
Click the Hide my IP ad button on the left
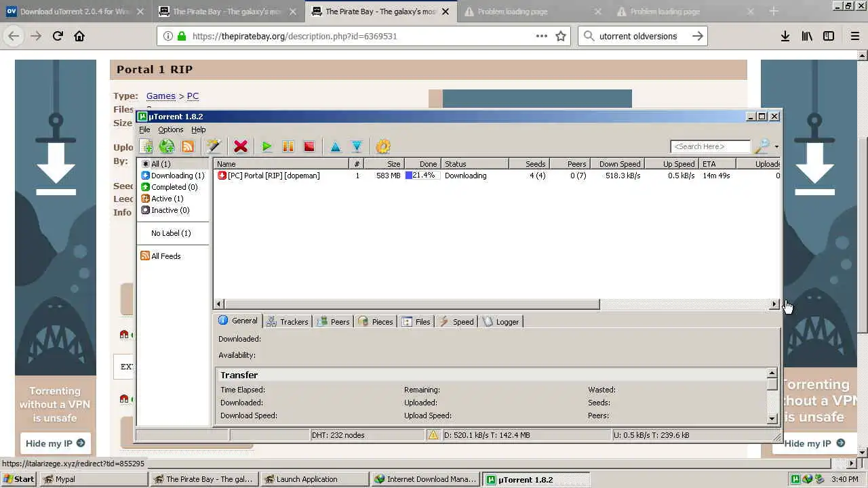56,443
